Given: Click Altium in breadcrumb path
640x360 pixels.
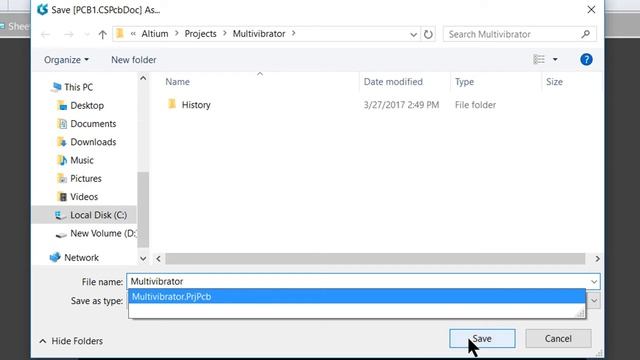Looking at the screenshot, I should point(155,34).
